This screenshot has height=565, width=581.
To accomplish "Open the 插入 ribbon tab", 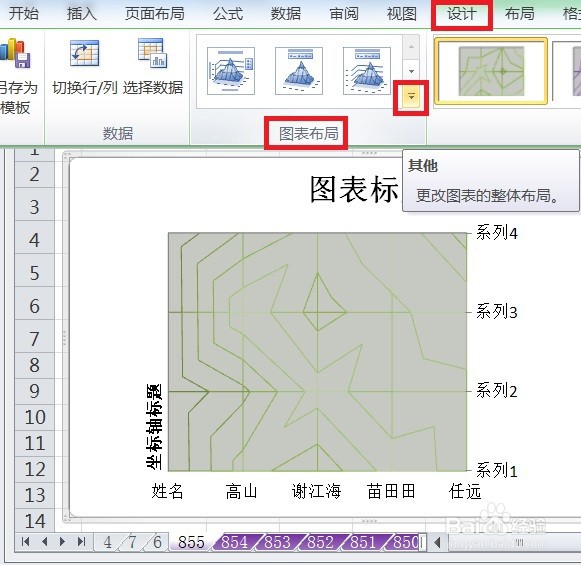I will (82, 14).
